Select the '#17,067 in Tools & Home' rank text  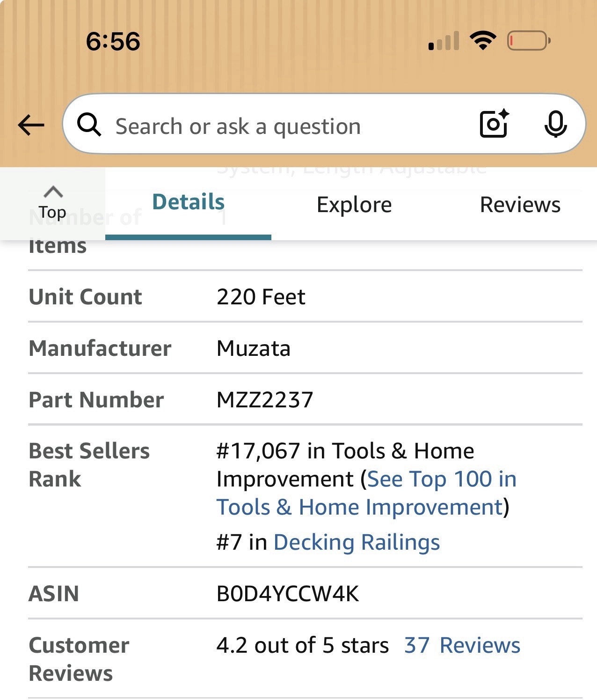tap(345, 451)
